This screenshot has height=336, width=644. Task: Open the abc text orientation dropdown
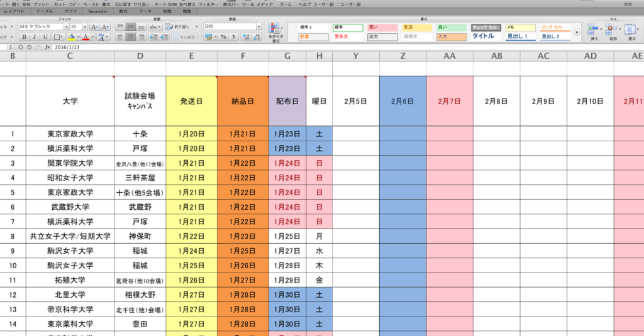click(155, 26)
